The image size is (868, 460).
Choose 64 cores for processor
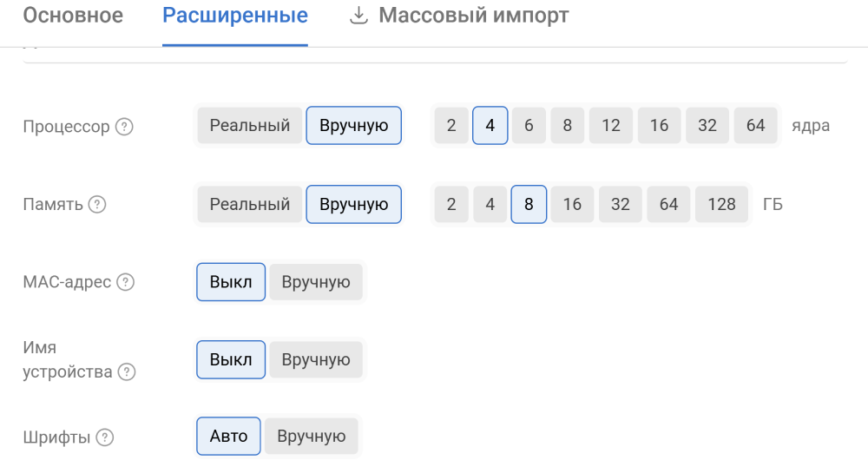click(x=755, y=126)
